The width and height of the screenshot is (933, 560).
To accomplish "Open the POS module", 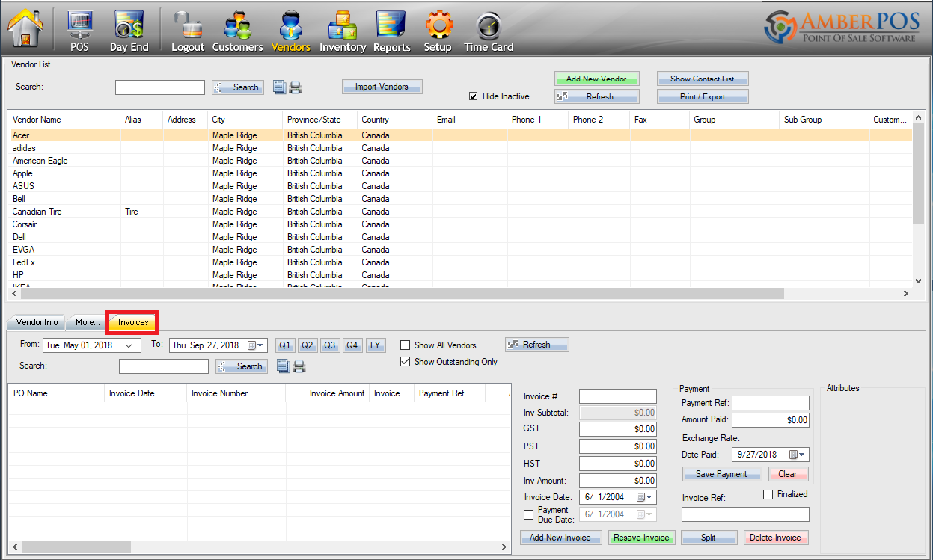I will pyautogui.click(x=79, y=31).
